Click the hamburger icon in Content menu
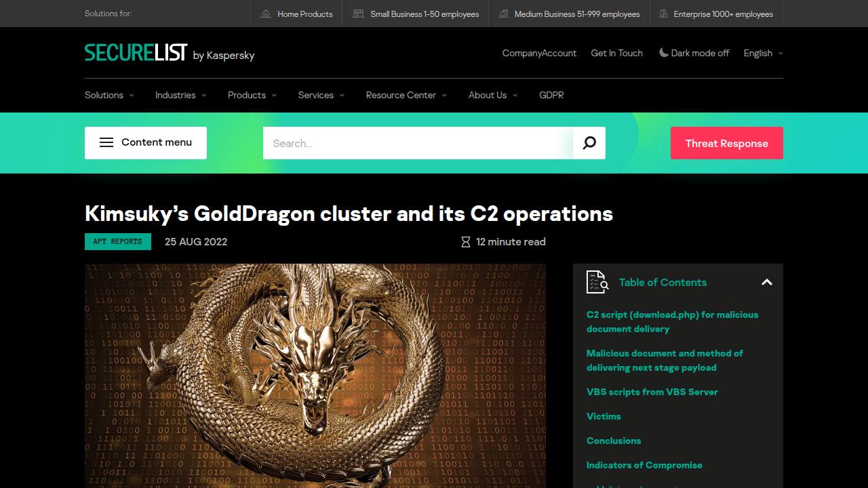Image resolution: width=868 pixels, height=488 pixels. pyautogui.click(x=106, y=142)
